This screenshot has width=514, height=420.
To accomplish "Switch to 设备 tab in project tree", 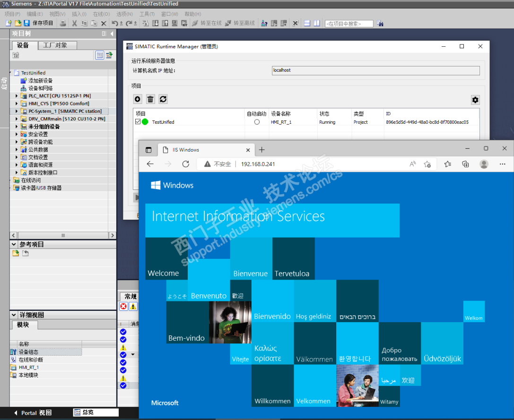I will coord(23,45).
